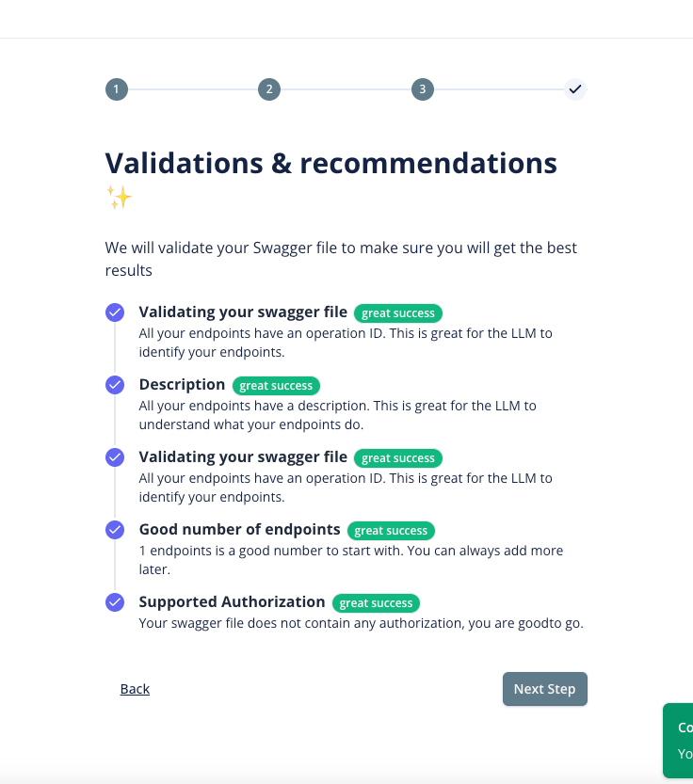Click the great success badge beside Good number of endpoints

coord(391,531)
